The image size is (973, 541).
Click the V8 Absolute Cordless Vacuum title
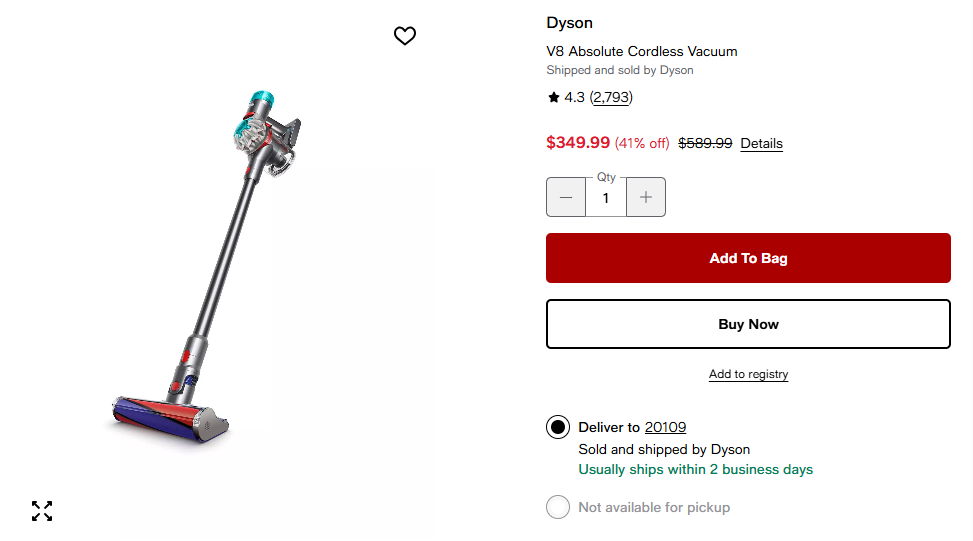pos(641,51)
